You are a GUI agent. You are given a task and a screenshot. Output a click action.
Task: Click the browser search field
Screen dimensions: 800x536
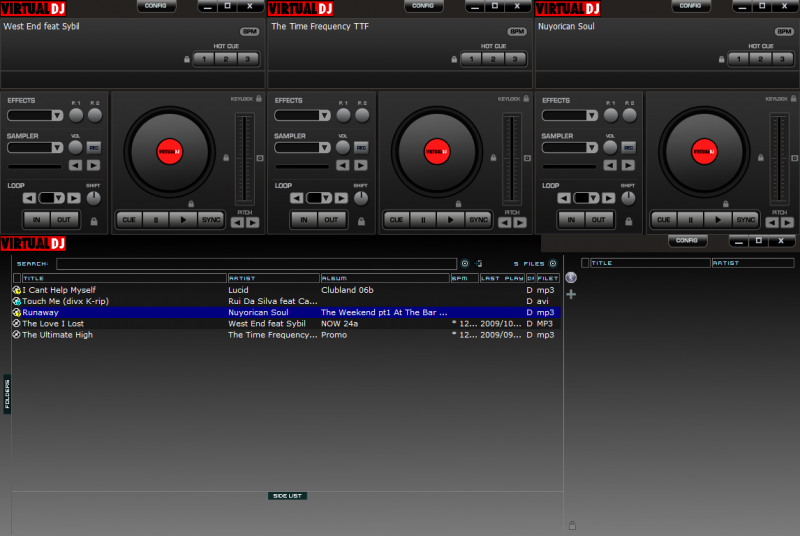(257, 264)
